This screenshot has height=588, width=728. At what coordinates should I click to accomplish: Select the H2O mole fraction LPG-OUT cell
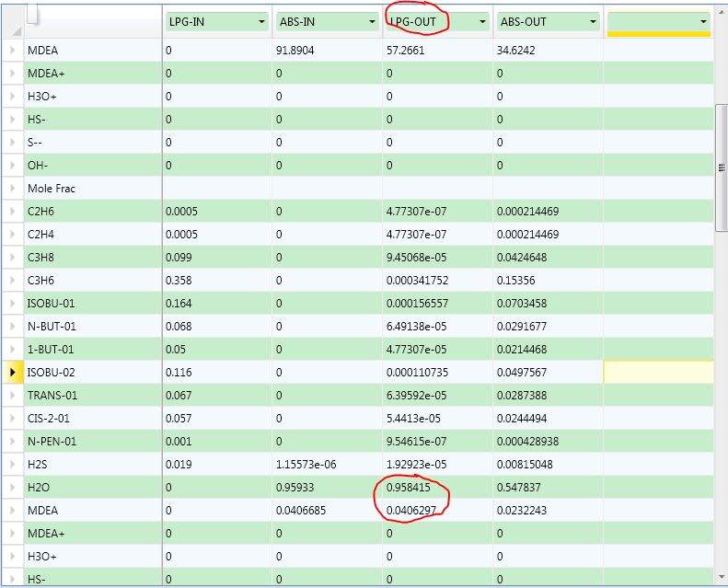437,488
